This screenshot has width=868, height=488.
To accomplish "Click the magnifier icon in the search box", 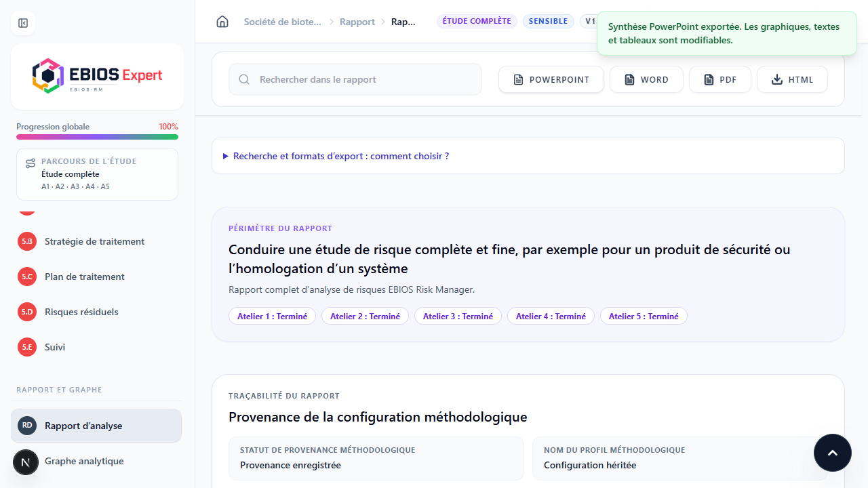I will [x=244, y=79].
